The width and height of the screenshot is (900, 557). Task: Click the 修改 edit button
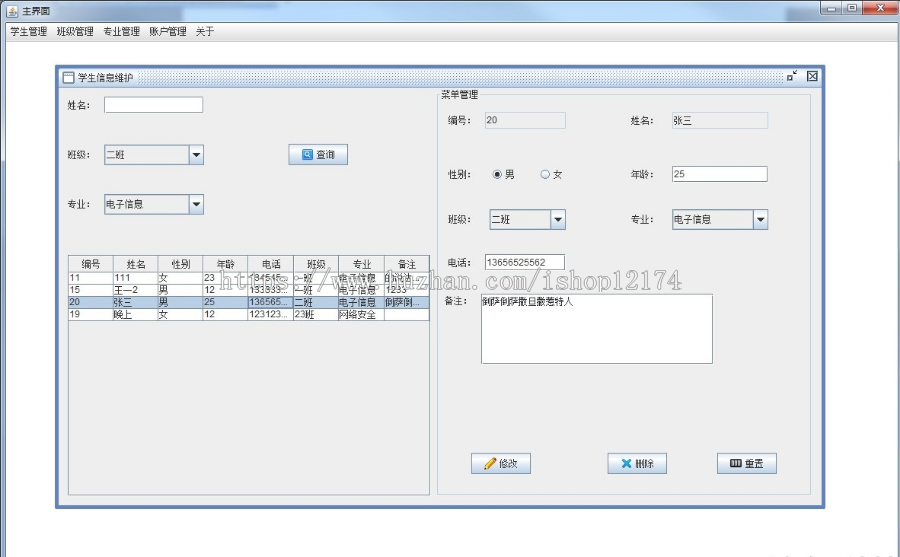tap(501, 463)
